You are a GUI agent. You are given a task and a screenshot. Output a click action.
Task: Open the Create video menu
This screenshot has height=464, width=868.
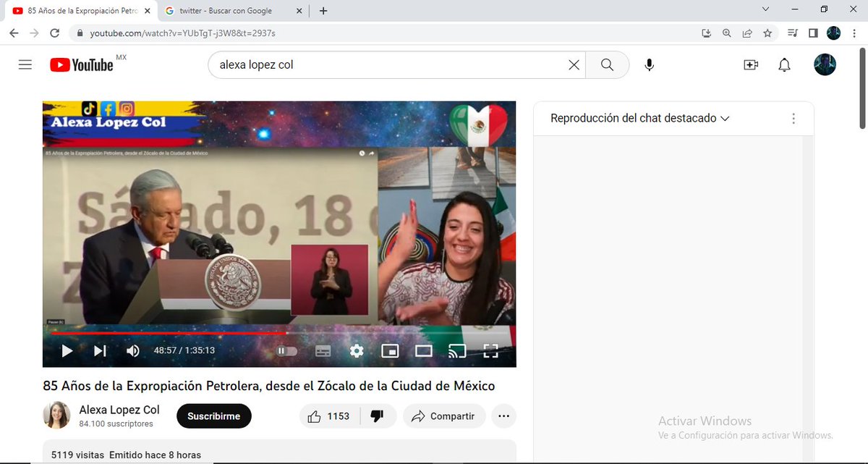(x=751, y=65)
